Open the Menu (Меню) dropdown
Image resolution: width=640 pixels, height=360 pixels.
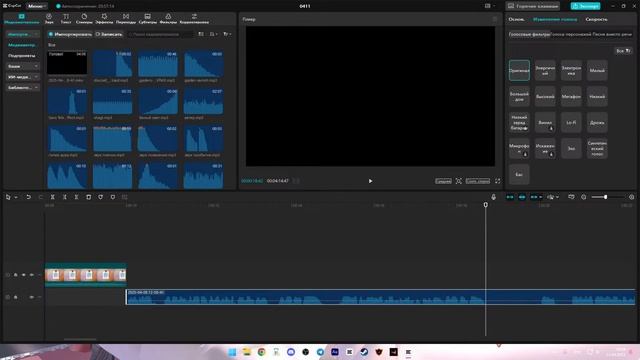click(37, 6)
